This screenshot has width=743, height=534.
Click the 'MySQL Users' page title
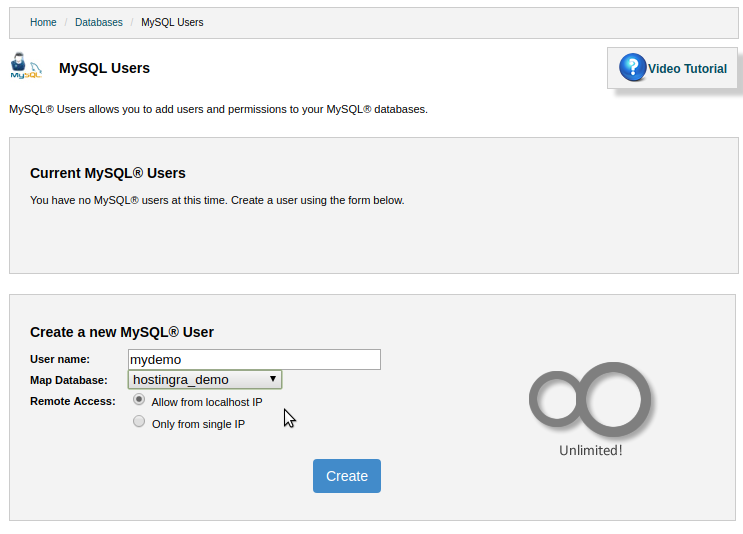point(104,68)
